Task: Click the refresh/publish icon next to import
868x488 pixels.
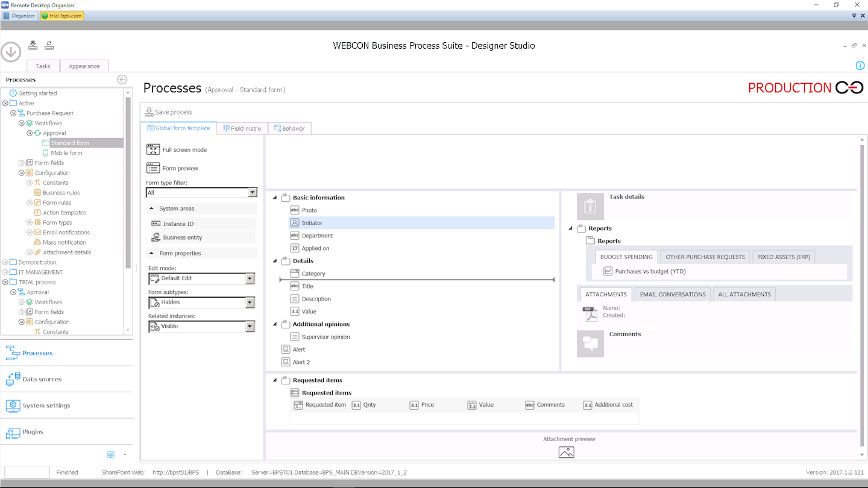Action: coord(49,45)
